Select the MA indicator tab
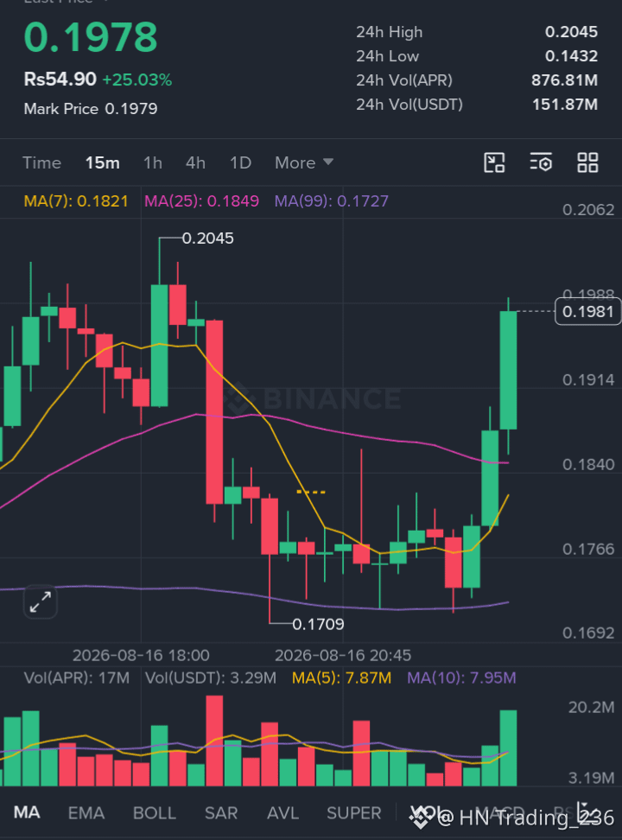The height and width of the screenshot is (840, 622). click(x=27, y=812)
